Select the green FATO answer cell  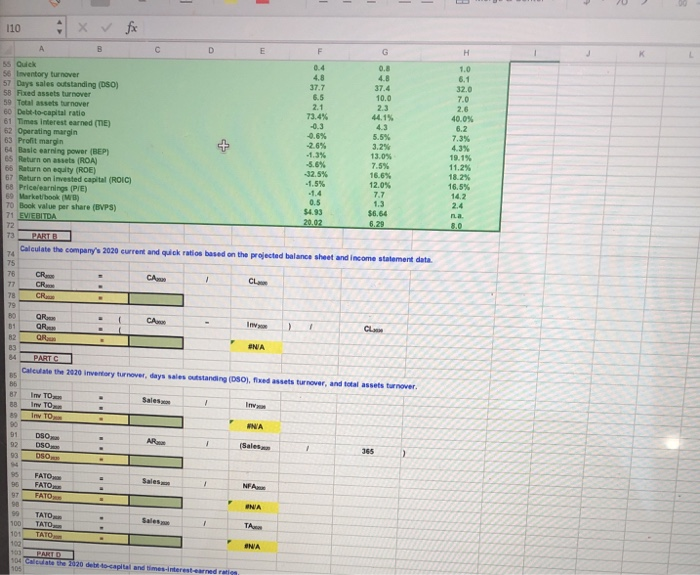155,502
